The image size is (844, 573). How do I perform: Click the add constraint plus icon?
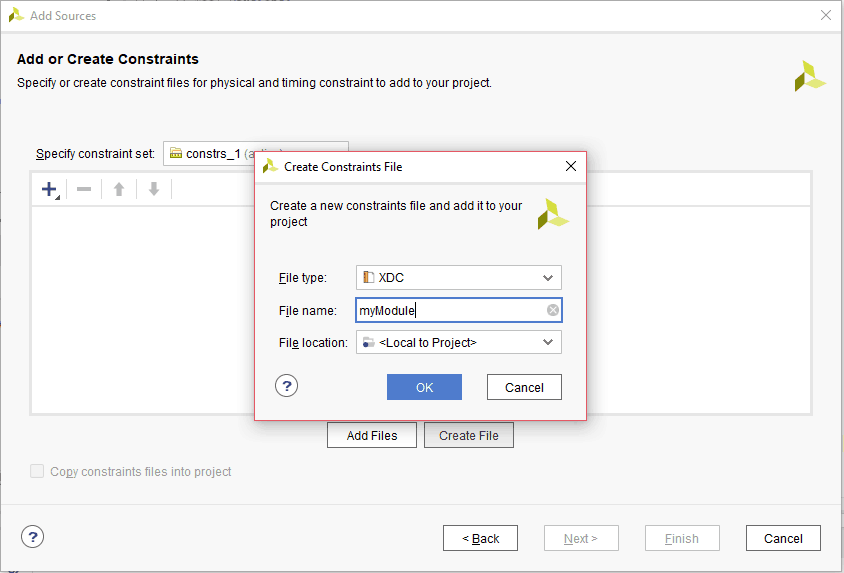[49, 189]
